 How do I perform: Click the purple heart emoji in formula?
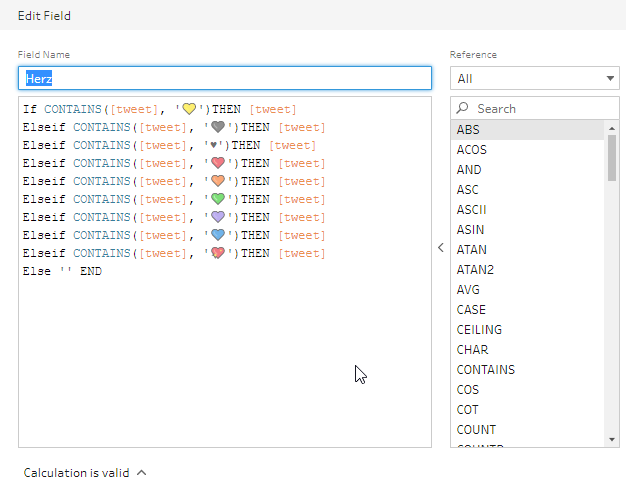pos(218,217)
